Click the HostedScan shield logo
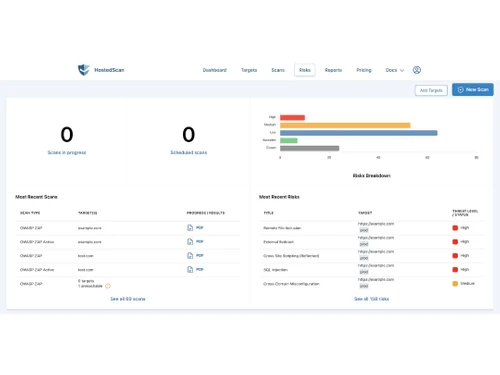This screenshot has height=375, width=500. (x=84, y=70)
